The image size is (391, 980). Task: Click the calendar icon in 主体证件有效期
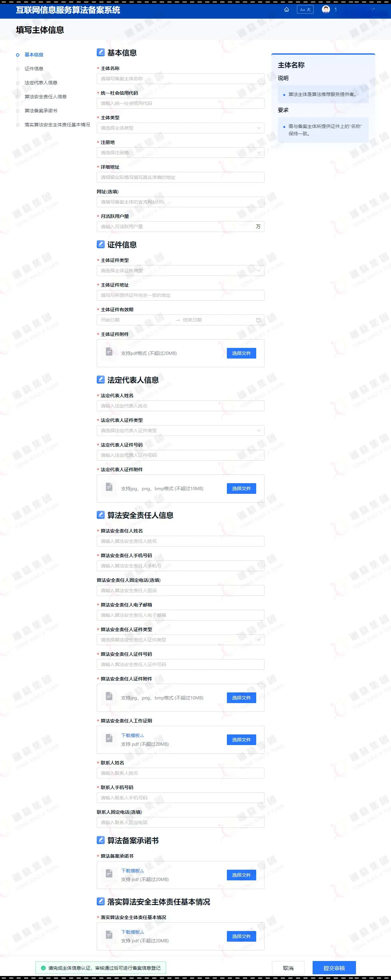tap(258, 320)
